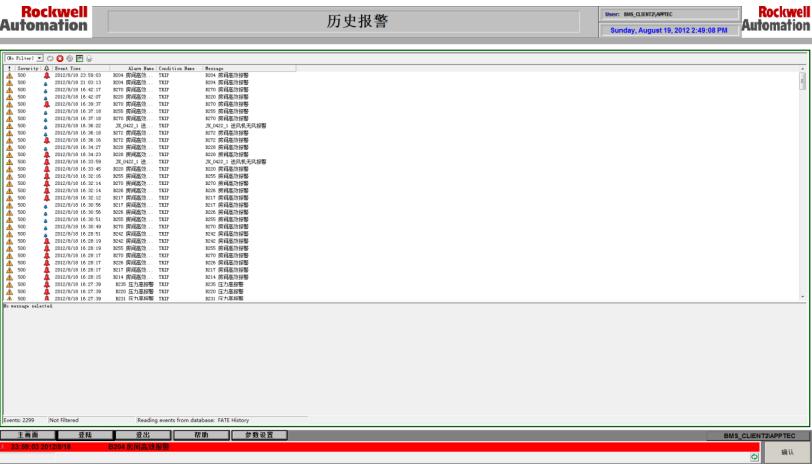The image size is (812, 467).
Task: Open the No Filter dropdown
Action: [24, 59]
